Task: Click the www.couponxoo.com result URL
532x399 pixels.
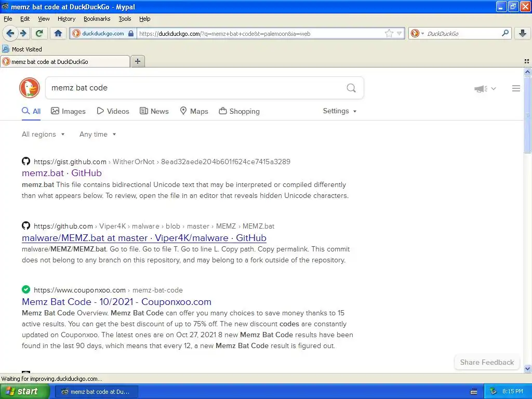Action: tap(108, 290)
